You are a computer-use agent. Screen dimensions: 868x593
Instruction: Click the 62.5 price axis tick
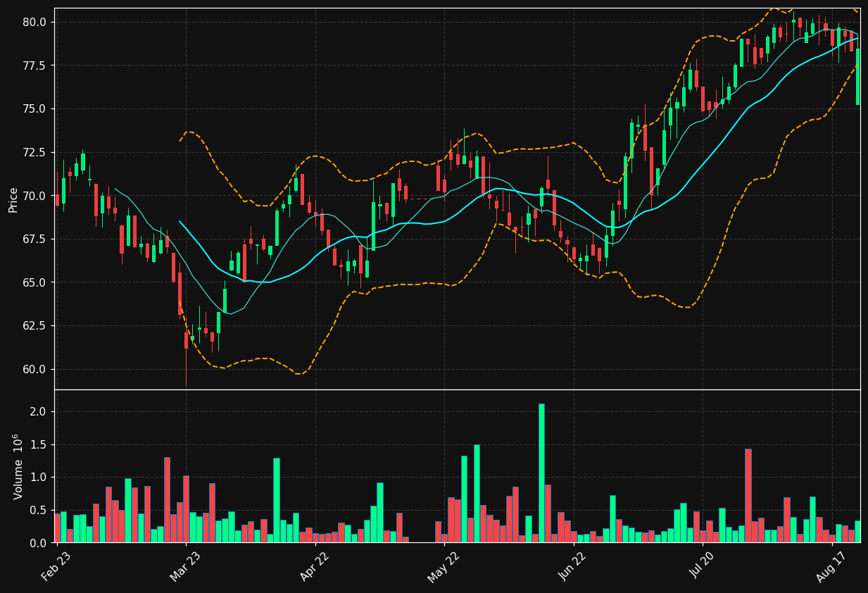click(34, 325)
